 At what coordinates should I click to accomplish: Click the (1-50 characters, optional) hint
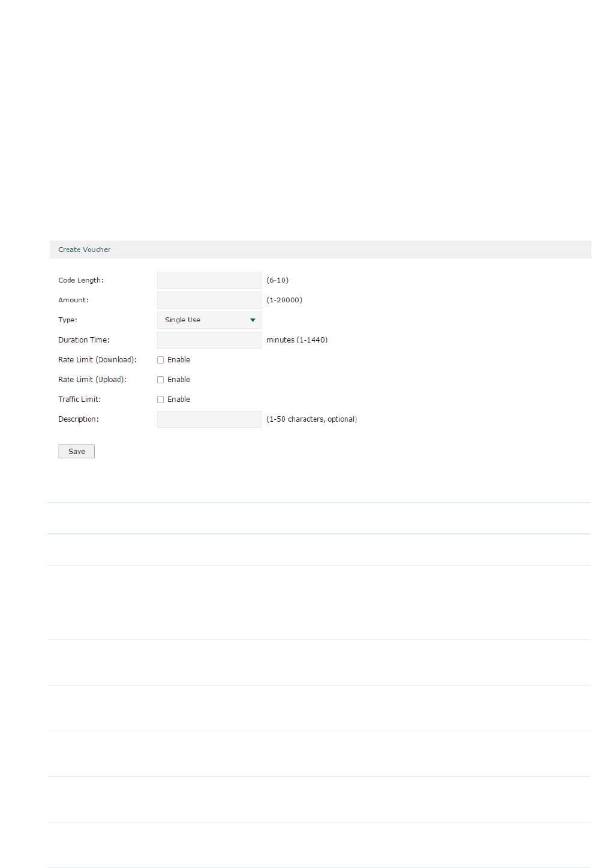tap(312, 419)
